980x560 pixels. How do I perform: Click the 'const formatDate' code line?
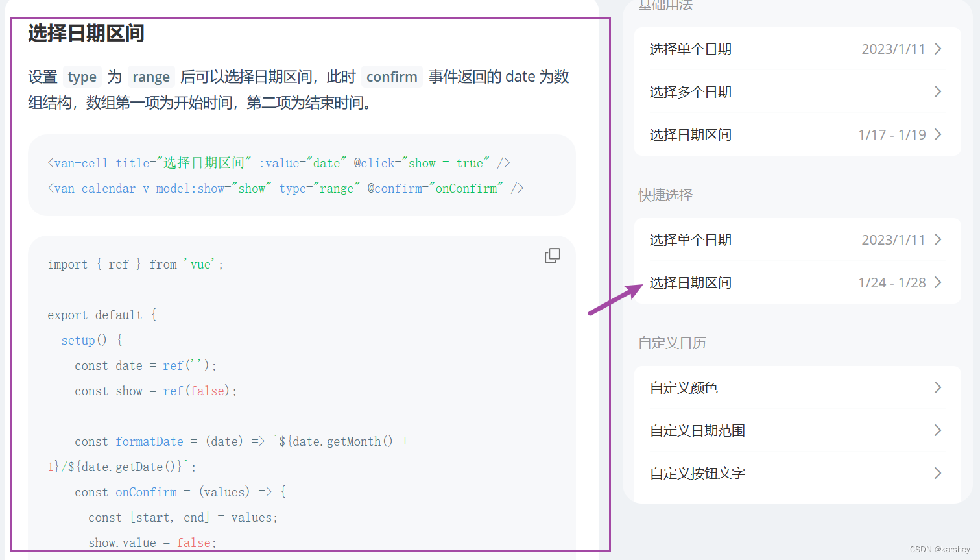[x=241, y=442]
